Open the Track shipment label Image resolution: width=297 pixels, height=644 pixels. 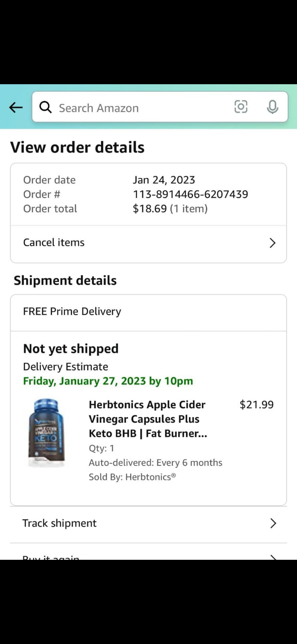point(59,523)
